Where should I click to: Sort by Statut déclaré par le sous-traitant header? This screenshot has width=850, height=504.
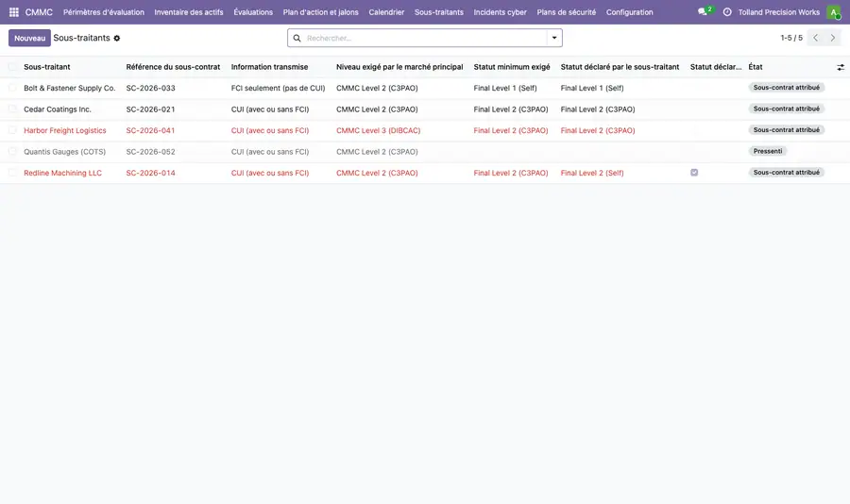coord(620,67)
